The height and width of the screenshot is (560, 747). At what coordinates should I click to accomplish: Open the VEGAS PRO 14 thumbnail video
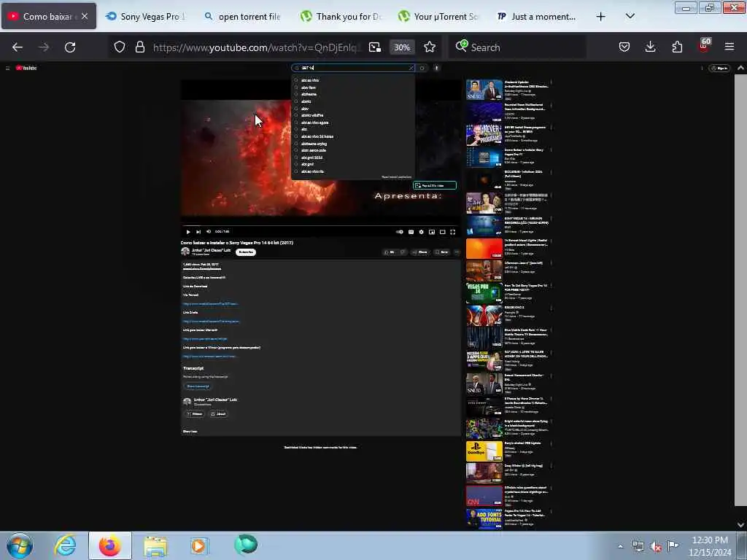pos(484,293)
